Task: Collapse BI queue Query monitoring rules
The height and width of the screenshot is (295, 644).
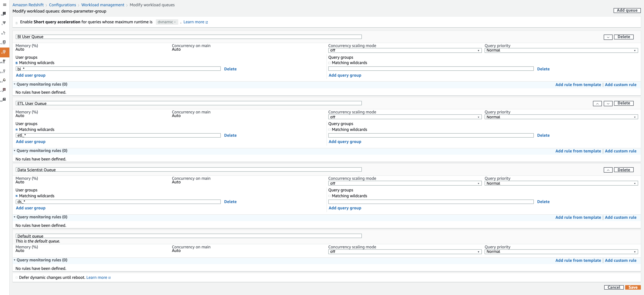Action: tap(15, 84)
